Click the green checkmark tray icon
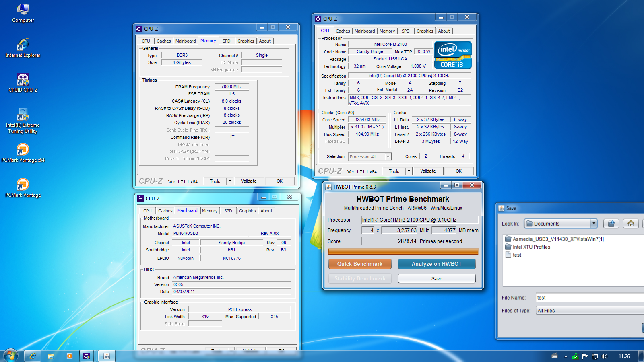Image resolution: width=644 pixels, height=362 pixels. pos(575,356)
